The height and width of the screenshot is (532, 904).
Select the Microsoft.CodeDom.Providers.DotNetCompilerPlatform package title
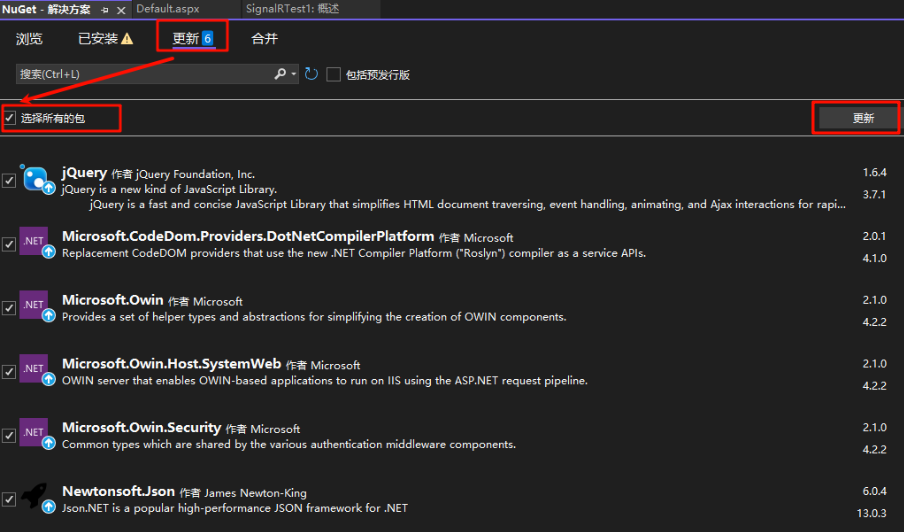click(x=248, y=236)
